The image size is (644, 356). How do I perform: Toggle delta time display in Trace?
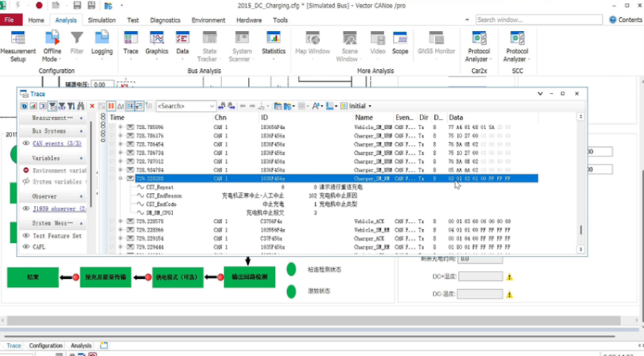[120, 106]
